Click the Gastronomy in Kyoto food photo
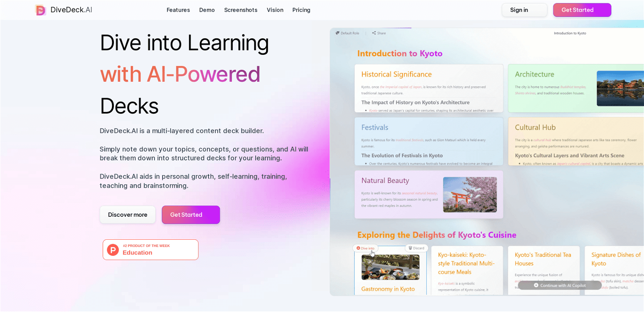The width and height of the screenshot is (644, 336). click(x=390, y=267)
